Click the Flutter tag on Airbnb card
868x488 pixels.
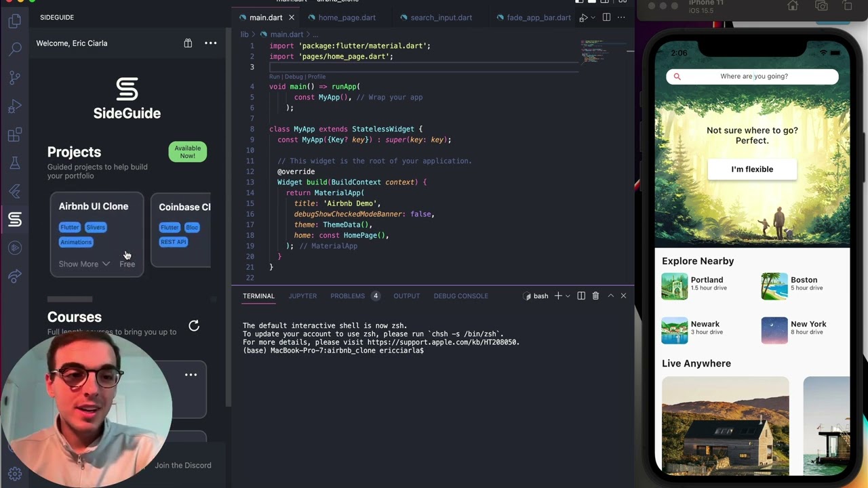click(x=69, y=228)
